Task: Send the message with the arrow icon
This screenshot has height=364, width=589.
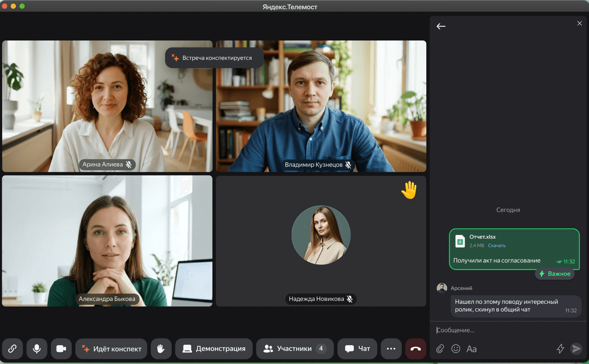Action: 576,348
